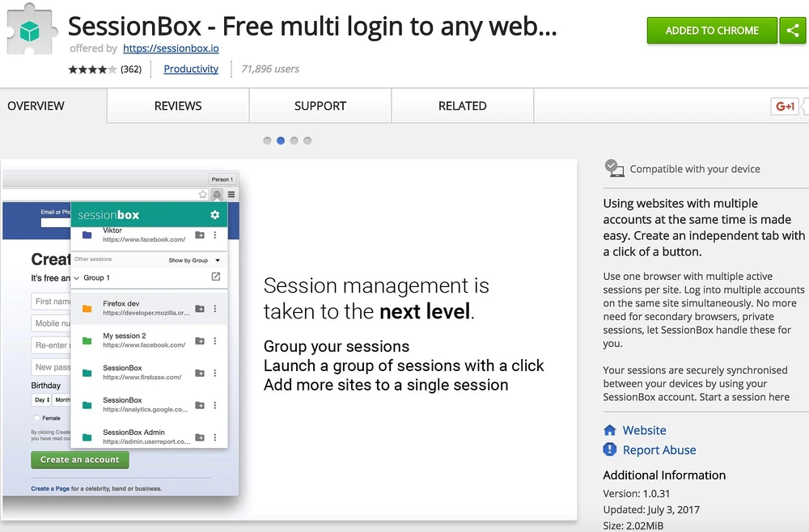The height and width of the screenshot is (532, 809).
Task: Click the Added to Chrome button
Action: (712, 31)
